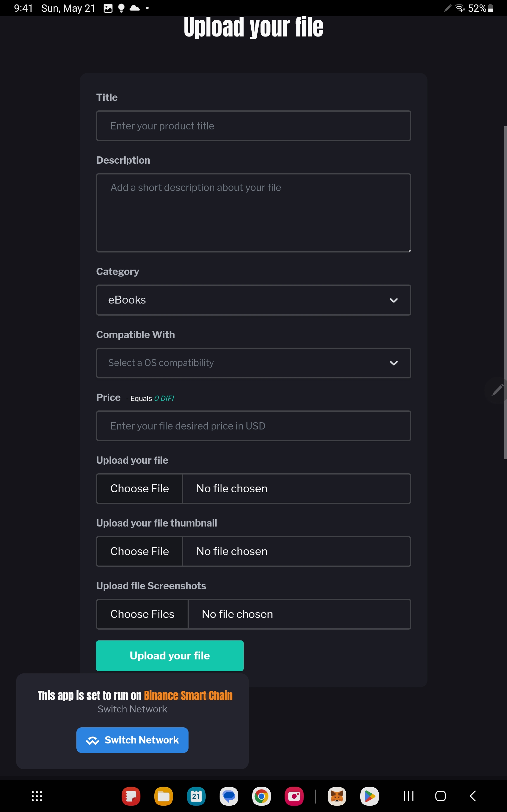Image resolution: width=507 pixels, height=812 pixels.
Task: Choose Files for screenshots upload
Action: (x=142, y=614)
